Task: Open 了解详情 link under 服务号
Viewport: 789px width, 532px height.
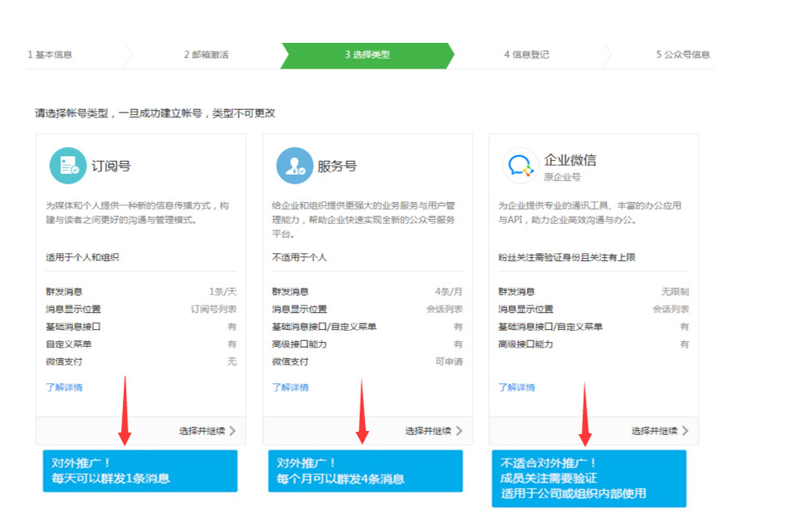Action: pos(291,387)
